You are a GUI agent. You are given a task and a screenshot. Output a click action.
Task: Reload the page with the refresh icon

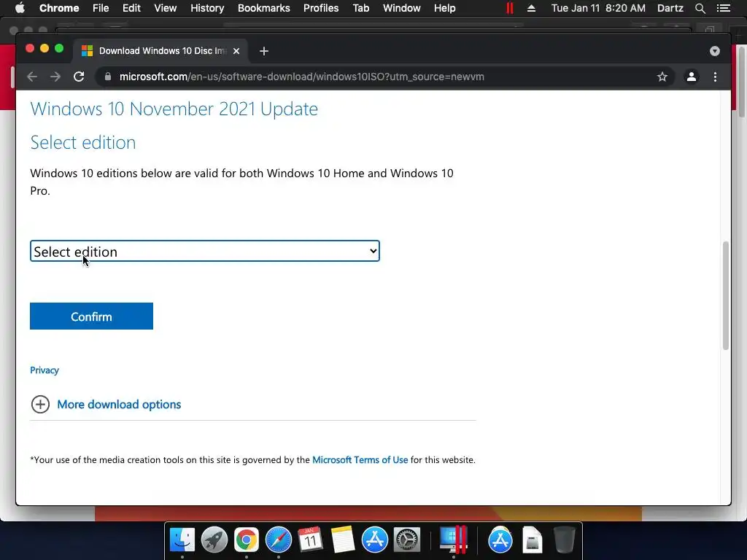click(79, 77)
